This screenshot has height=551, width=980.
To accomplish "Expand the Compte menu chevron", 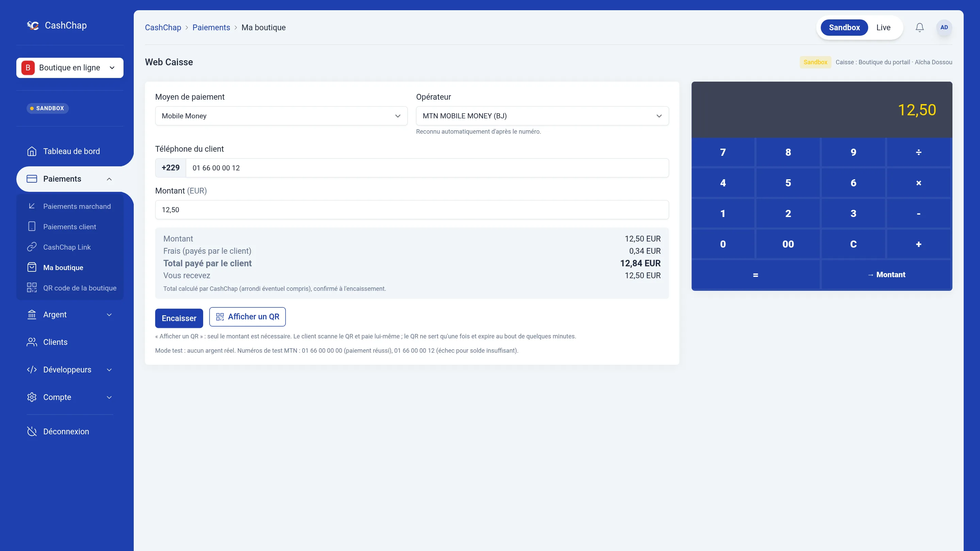I will [109, 397].
